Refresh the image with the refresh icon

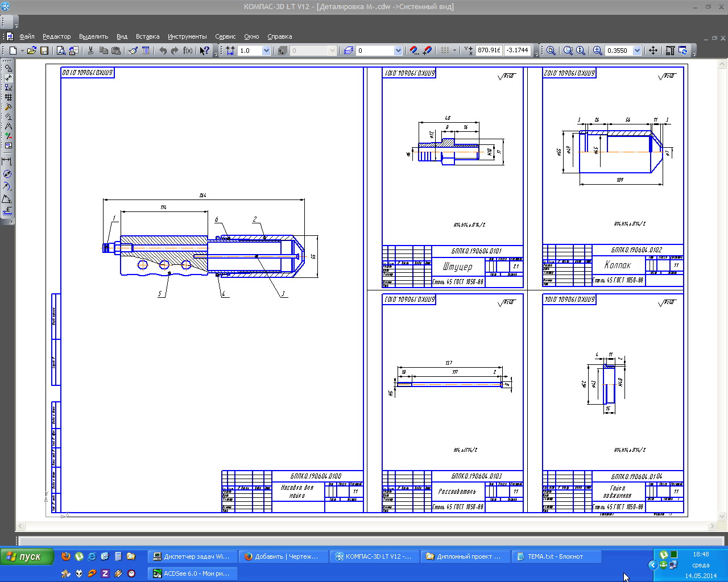pos(682,51)
